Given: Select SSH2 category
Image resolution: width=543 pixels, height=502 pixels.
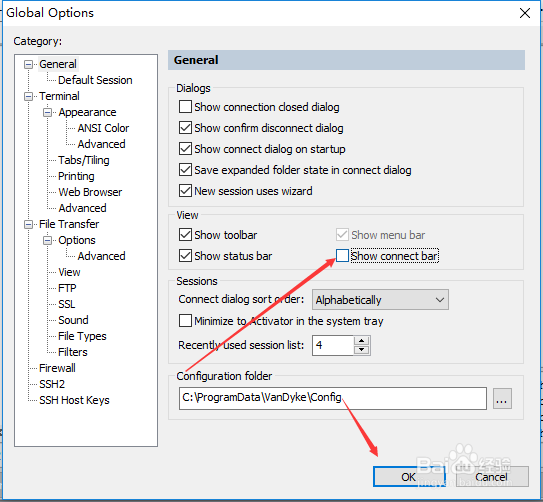Looking at the screenshot, I should click(x=52, y=384).
